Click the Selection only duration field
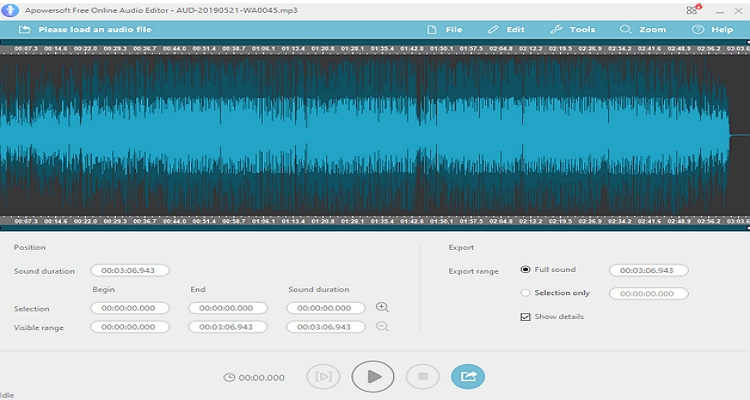This screenshot has height=400, width=750. coord(649,293)
